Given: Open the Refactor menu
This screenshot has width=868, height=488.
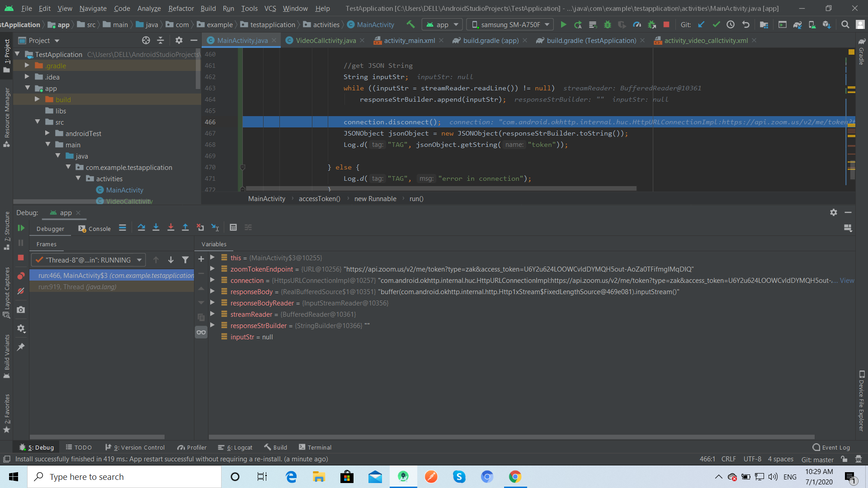Looking at the screenshot, I should point(181,8).
